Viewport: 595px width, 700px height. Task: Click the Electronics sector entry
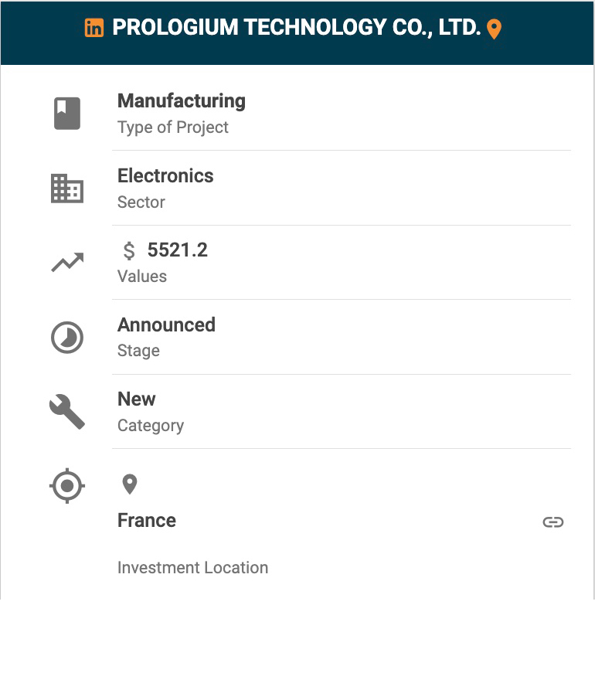pos(165,176)
